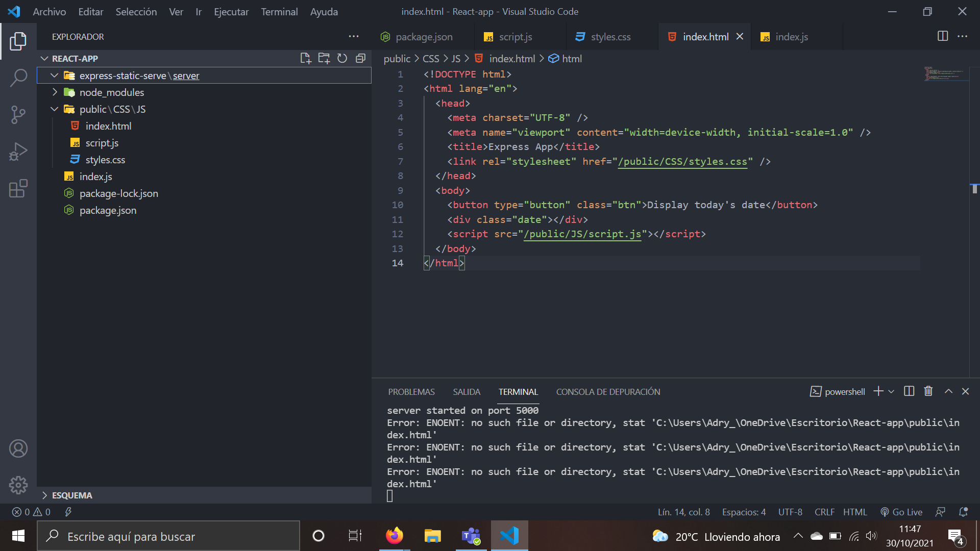
Task: Open the Extensions view
Action: [18, 188]
